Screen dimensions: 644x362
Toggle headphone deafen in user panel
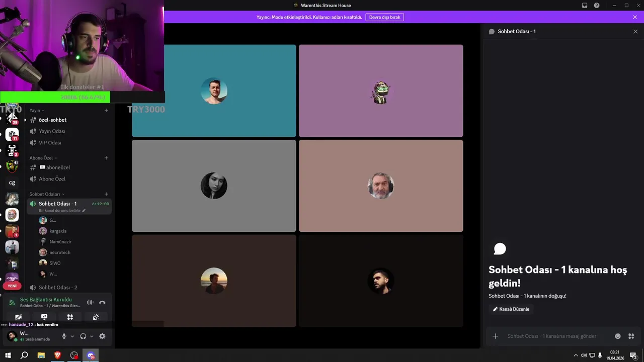[x=83, y=336]
